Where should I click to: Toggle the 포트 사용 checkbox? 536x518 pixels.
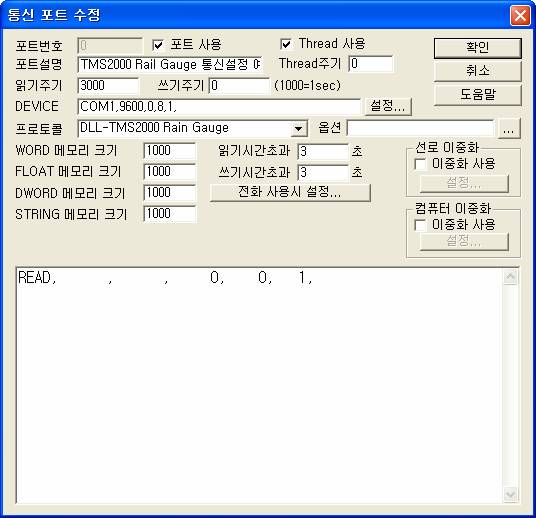pyautogui.click(x=158, y=45)
